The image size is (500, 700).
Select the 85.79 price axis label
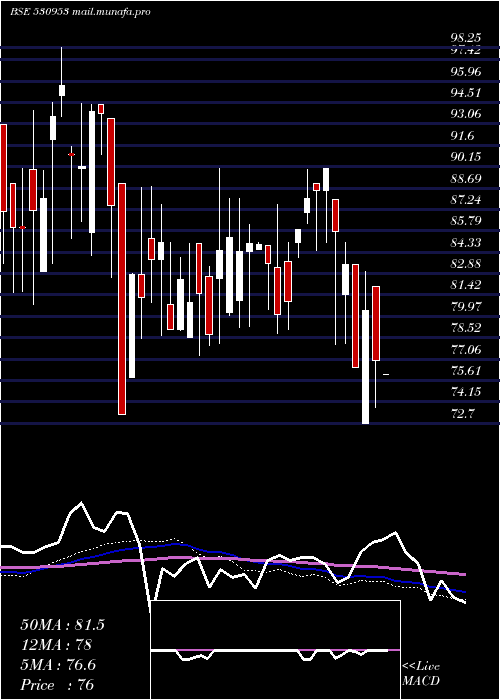click(466, 221)
